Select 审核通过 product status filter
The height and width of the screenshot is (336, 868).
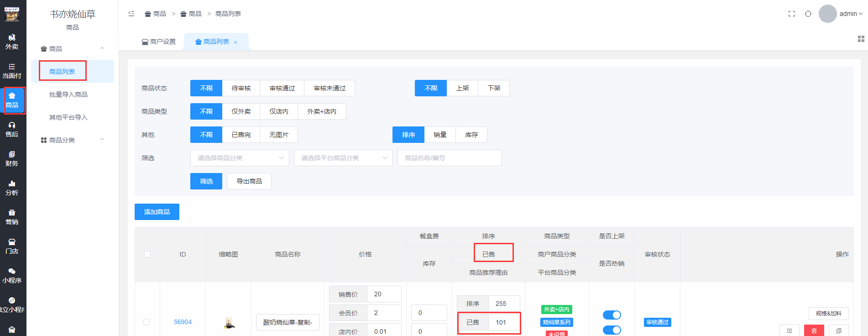(x=282, y=88)
